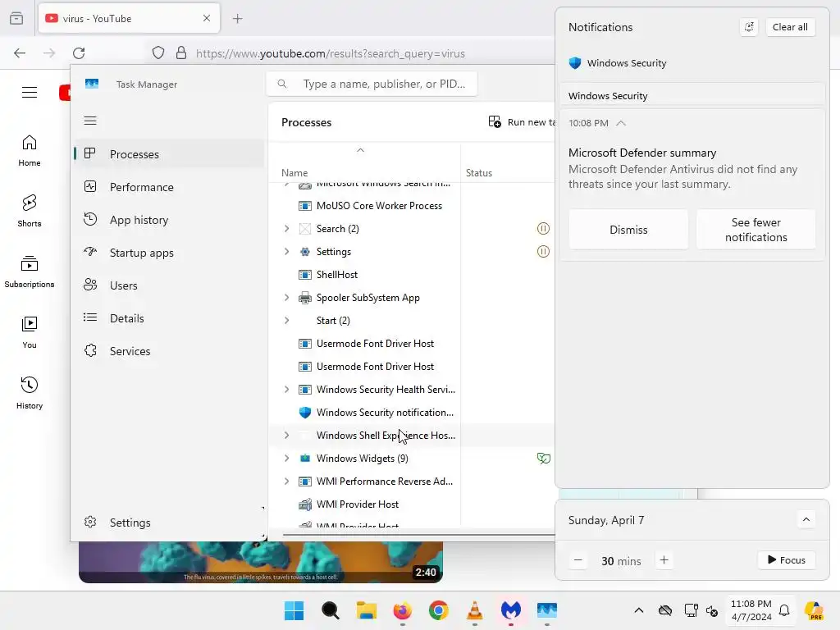Show hidden system tray icons
840x630 pixels.
coord(638,610)
